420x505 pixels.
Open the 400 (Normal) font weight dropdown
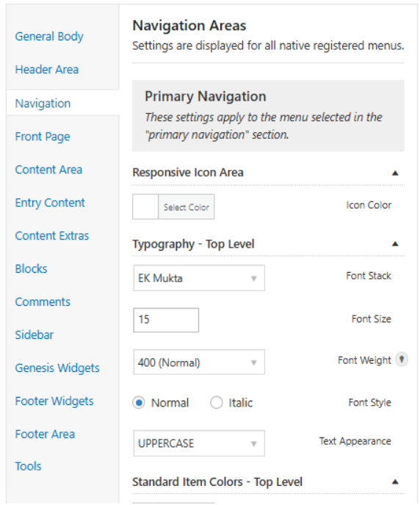pyautogui.click(x=199, y=362)
